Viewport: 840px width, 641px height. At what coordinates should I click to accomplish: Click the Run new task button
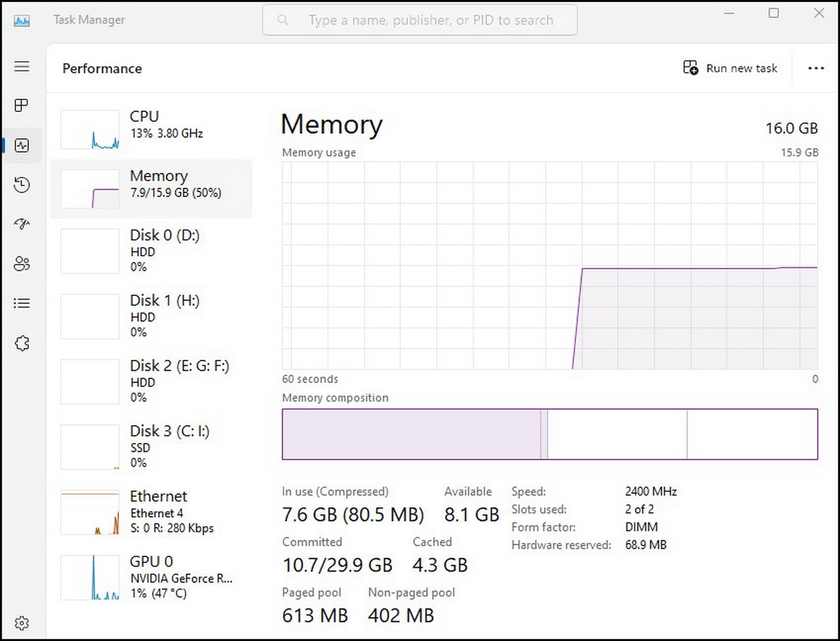tap(730, 68)
